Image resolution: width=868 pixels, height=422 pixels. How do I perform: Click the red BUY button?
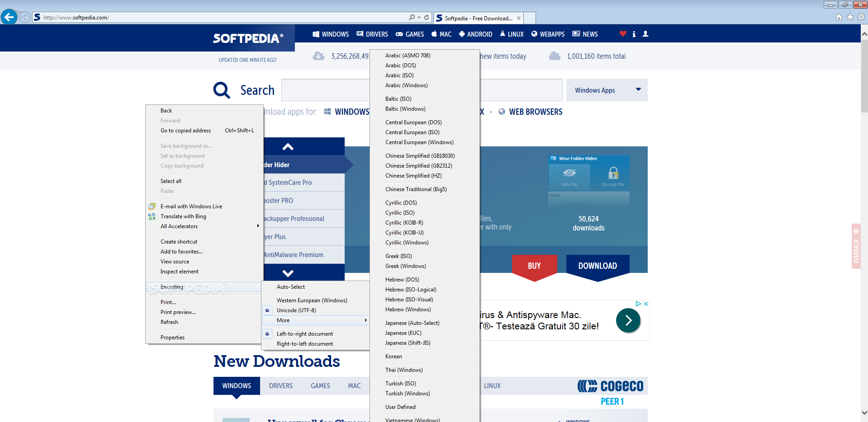534,267
